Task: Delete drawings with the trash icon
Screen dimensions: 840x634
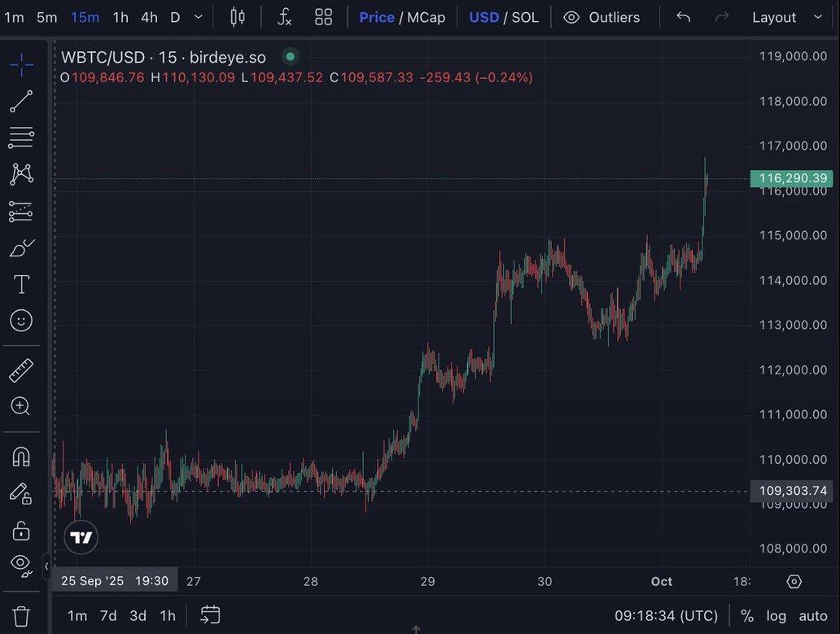Action: coord(21,615)
